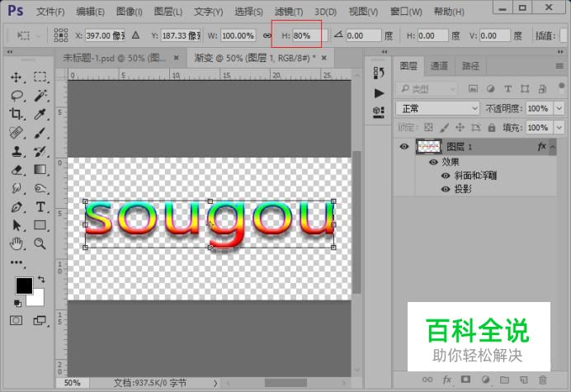Select the Blur tool

tap(17, 188)
